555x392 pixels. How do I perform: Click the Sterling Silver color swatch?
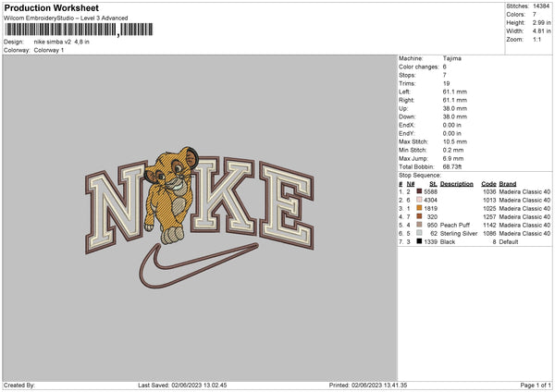[x=419, y=233]
